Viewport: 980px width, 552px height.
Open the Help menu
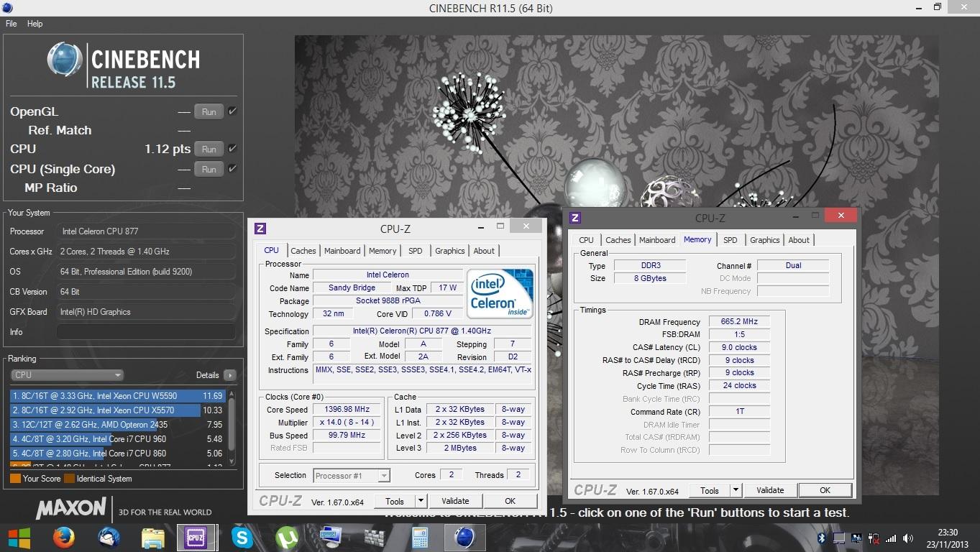click(35, 24)
